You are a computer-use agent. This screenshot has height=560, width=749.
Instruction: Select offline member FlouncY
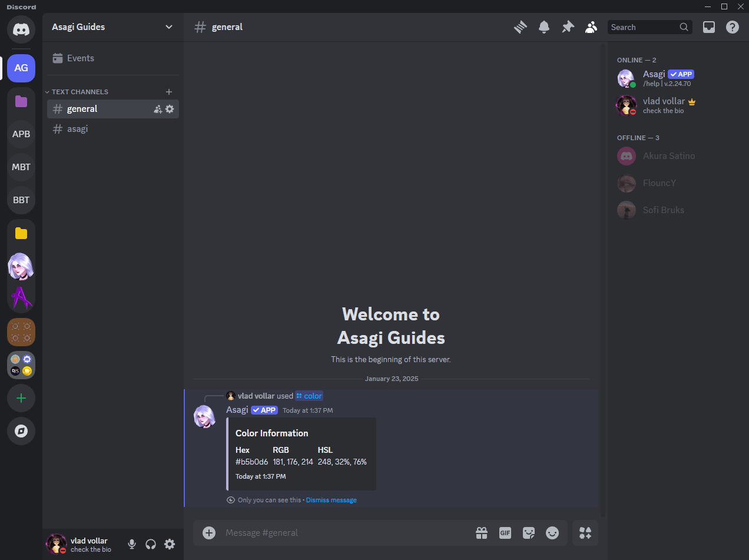coord(677,183)
